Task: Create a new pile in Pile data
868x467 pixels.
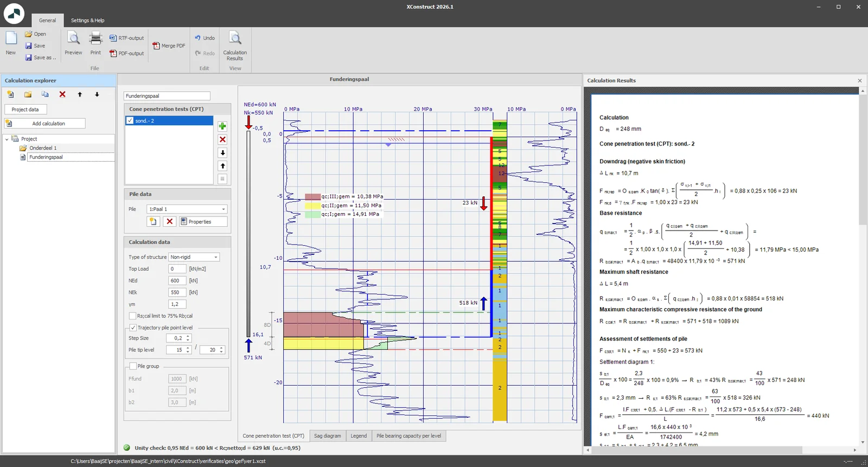Action: pyautogui.click(x=153, y=221)
